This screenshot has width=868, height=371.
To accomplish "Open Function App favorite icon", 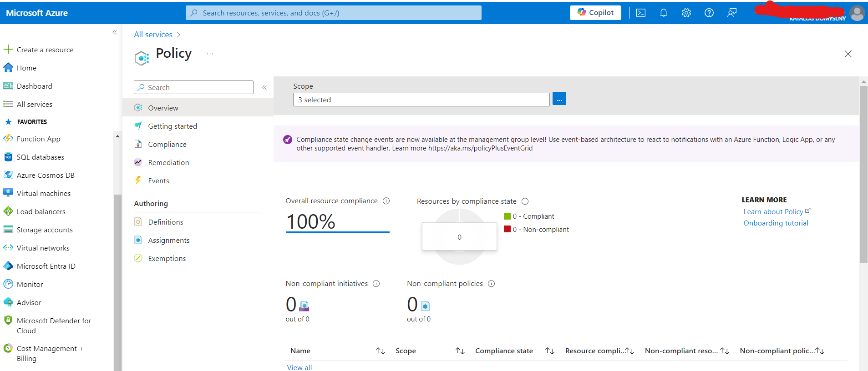I will pos(8,139).
